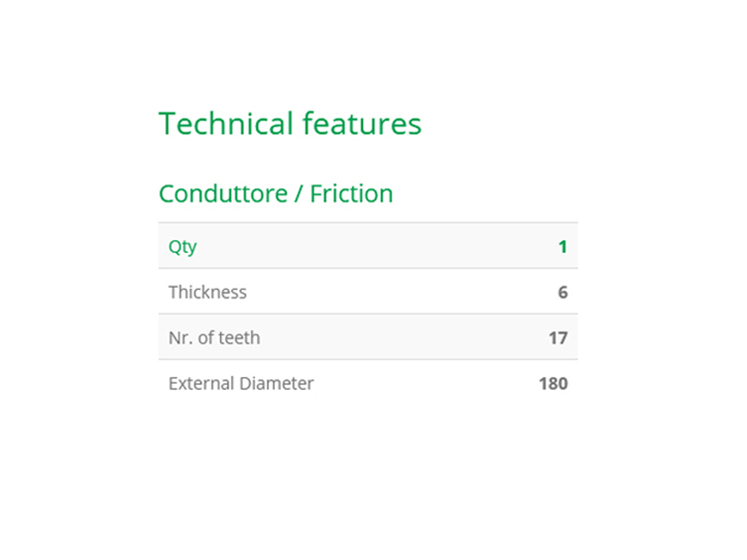This screenshot has width=747, height=560.
Task: Click the External Diameter value 180
Action: click(x=553, y=384)
